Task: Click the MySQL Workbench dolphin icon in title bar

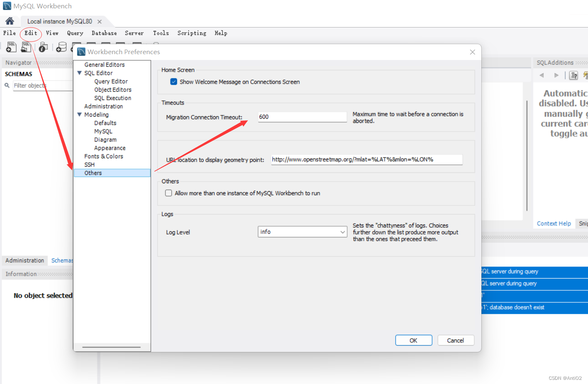Action: 7,6
